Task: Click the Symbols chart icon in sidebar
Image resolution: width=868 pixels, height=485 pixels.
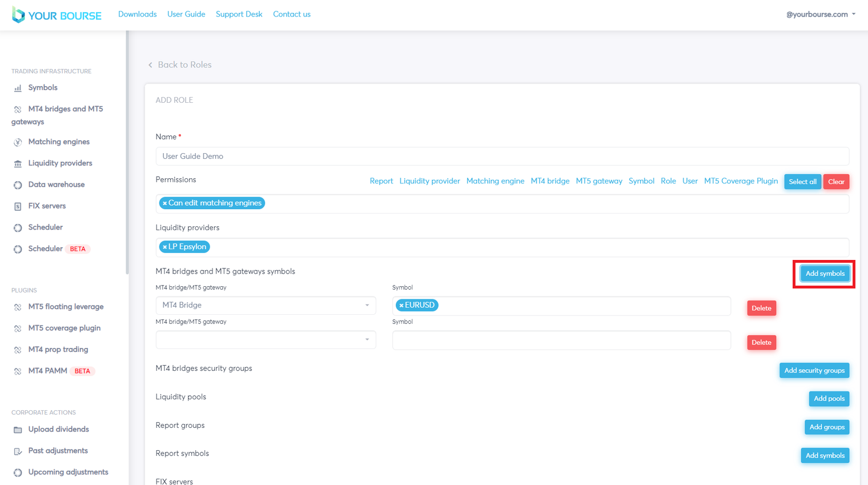Action: 18,88
